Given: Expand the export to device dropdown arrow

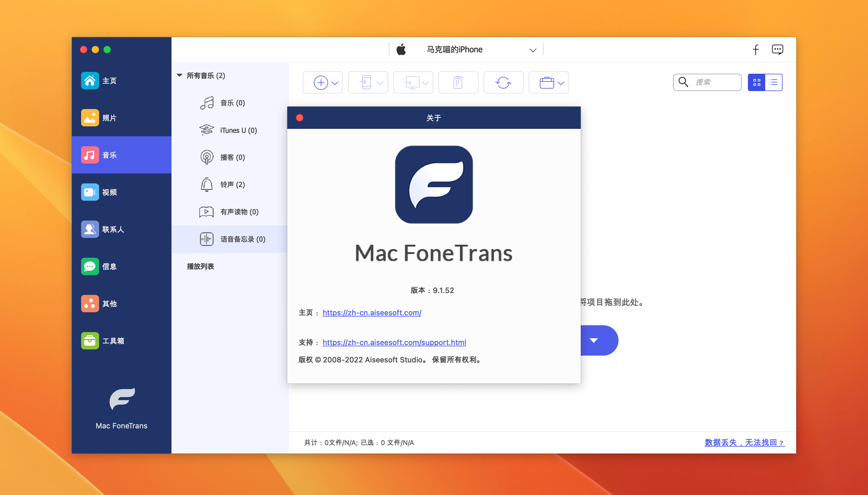Looking at the screenshot, I should pos(380,83).
